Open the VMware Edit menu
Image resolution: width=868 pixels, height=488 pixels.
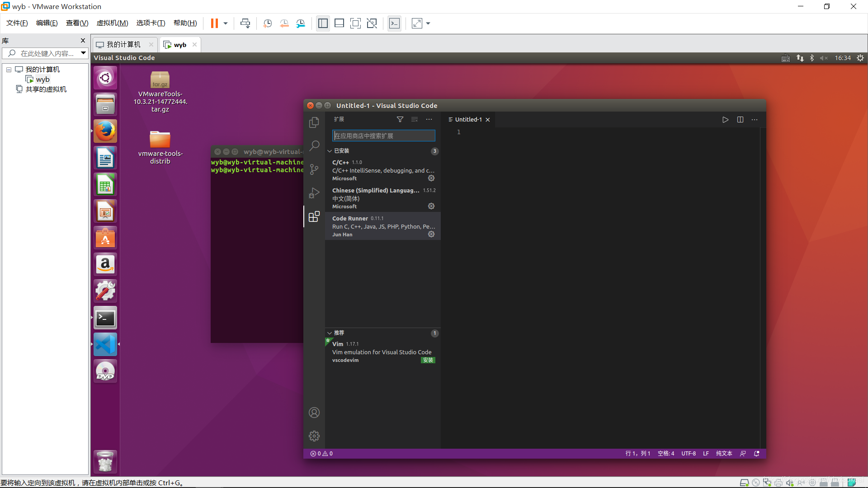coord(47,23)
